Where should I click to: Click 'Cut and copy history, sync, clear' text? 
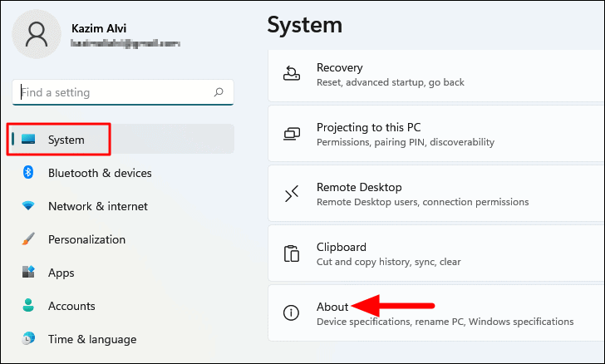point(389,262)
